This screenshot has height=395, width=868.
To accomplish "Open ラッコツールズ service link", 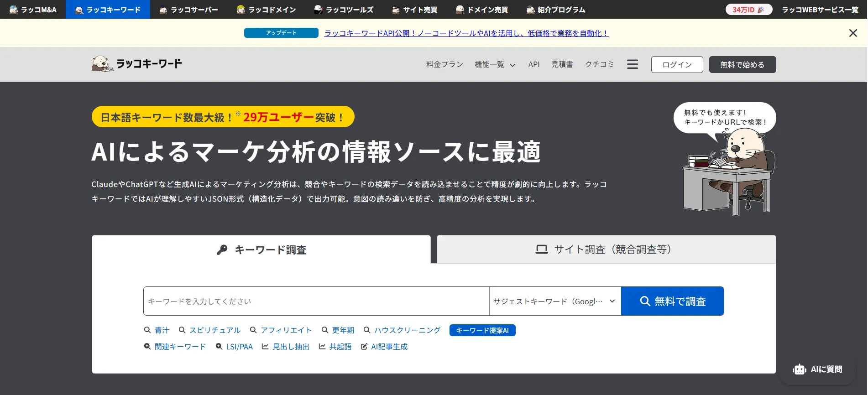I will click(x=344, y=9).
